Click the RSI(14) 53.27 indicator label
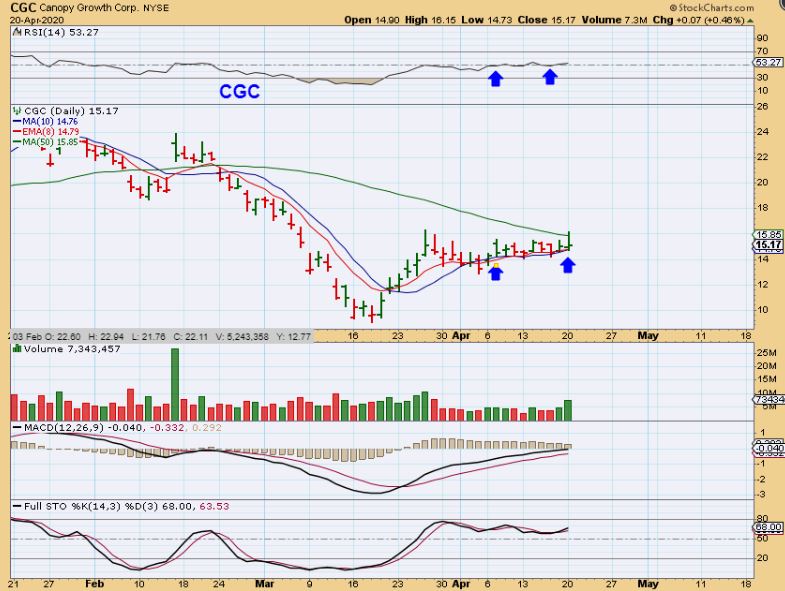 point(61,32)
